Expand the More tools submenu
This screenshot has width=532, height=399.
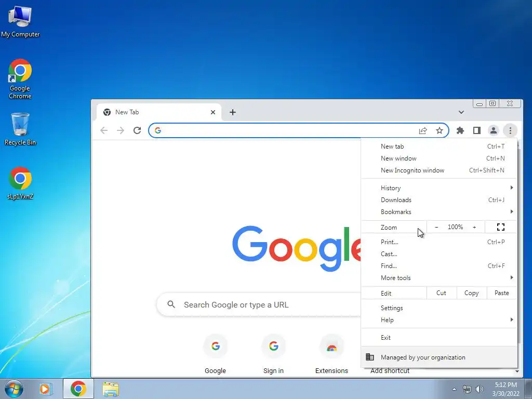coord(440,277)
